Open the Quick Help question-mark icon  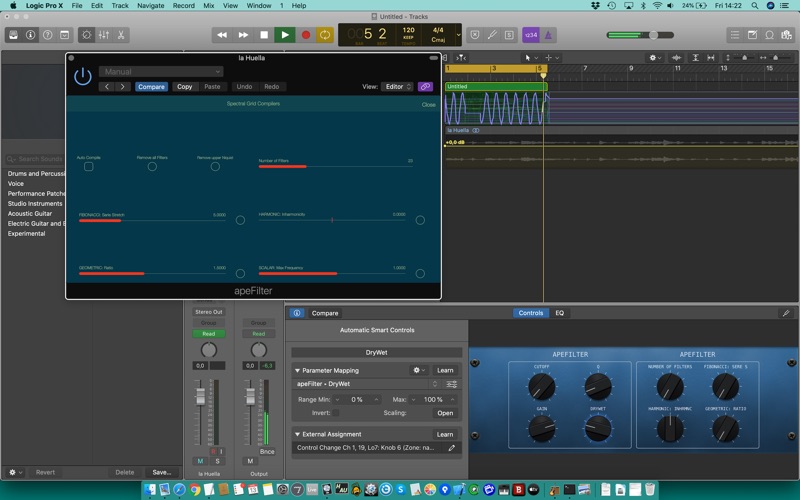tap(47, 35)
